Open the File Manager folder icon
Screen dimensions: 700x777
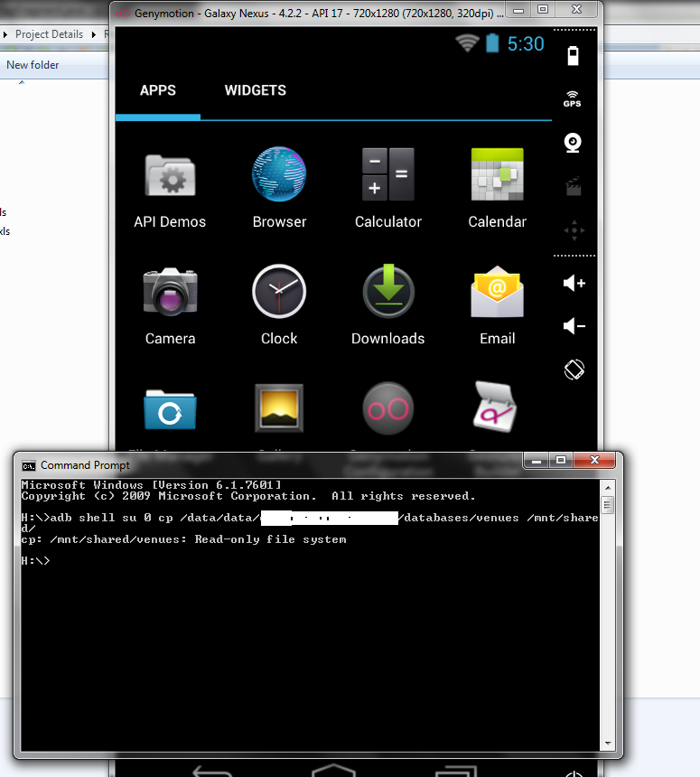[x=170, y=410]
